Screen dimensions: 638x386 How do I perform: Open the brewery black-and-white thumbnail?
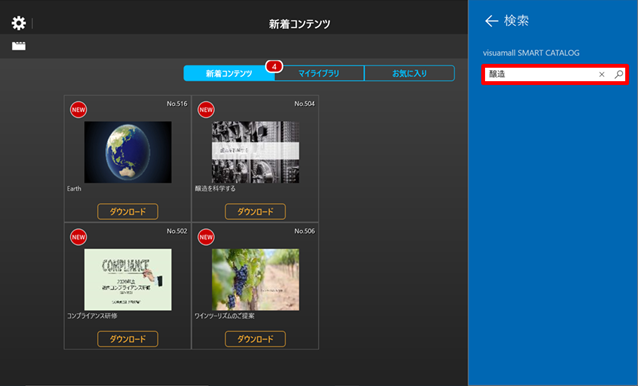tap(256, 152)
